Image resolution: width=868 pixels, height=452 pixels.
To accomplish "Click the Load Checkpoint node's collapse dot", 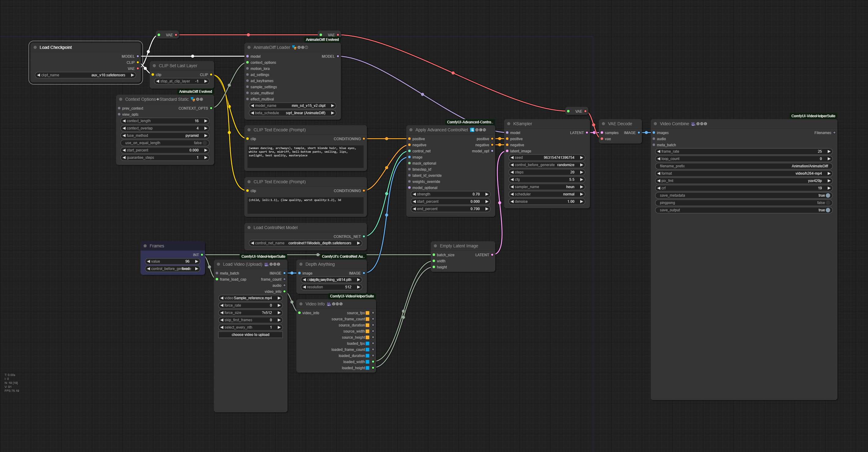I will click(x=35, y=47).
